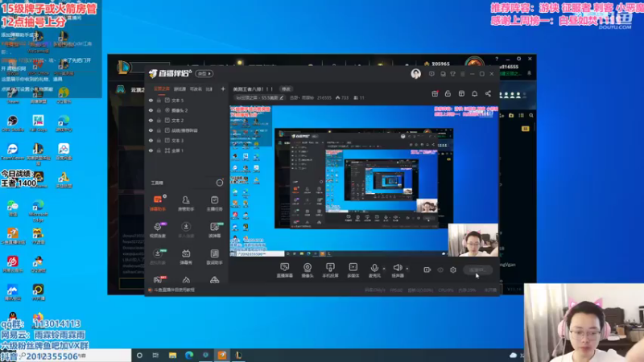This screenshot has height=362, width=644.
Task: Hide the 文本 3 source layer
Action: [x=151, y=140]
